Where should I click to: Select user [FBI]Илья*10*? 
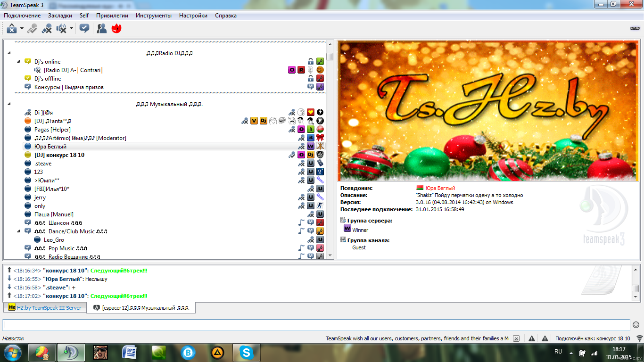[x=52, y=189]
